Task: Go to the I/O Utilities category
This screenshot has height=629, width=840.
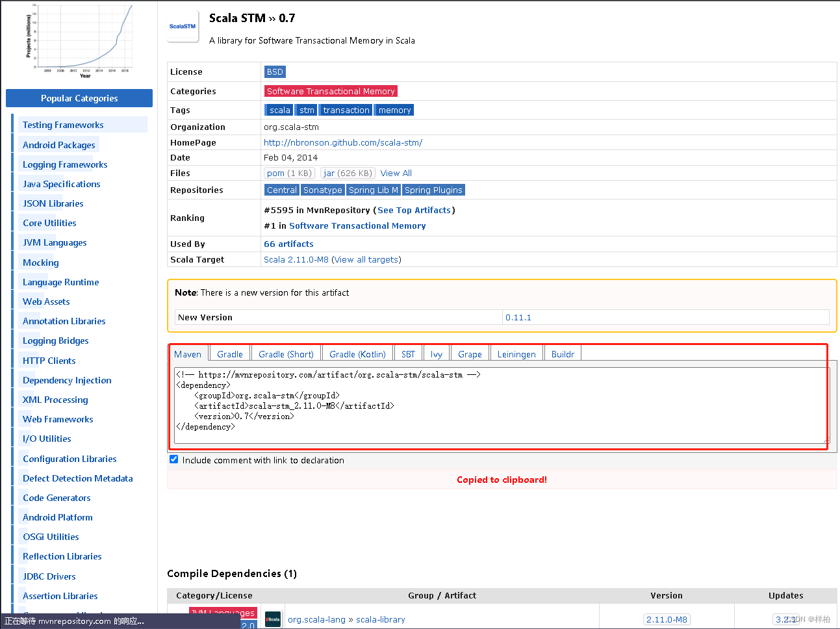Action: (47, 439)
